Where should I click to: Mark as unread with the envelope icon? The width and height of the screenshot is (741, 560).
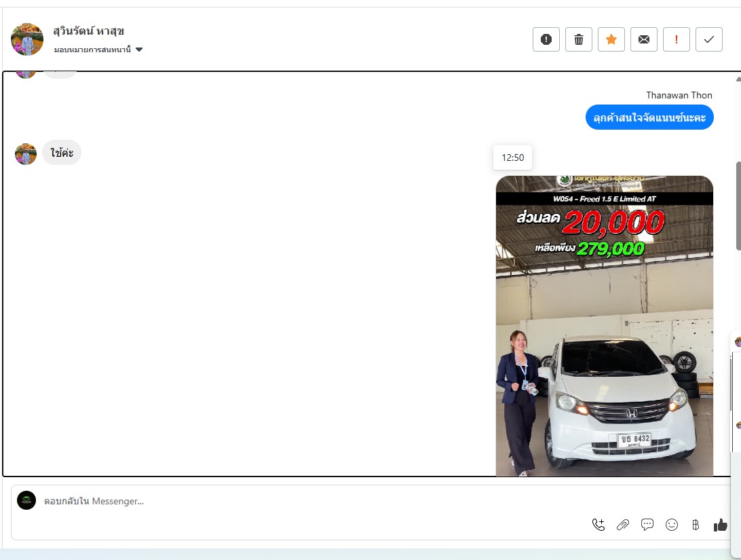pyautogui.click(x=644, y=39)
